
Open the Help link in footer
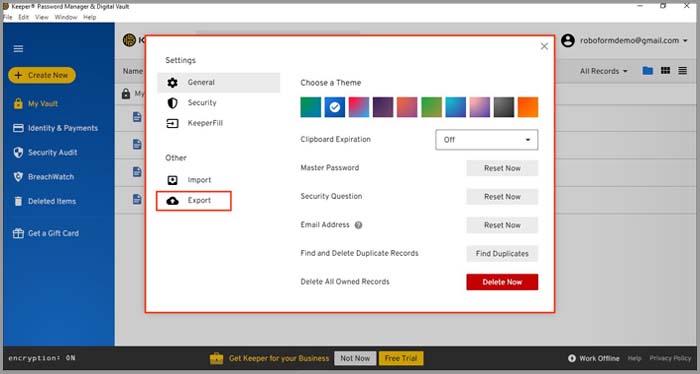tap(634, 358)
